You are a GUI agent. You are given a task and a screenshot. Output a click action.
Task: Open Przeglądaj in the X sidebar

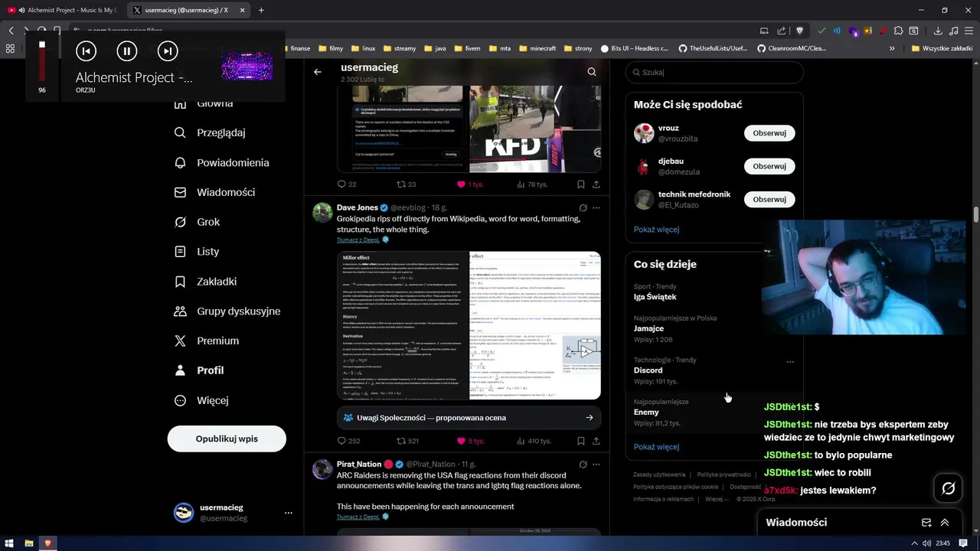210,132
